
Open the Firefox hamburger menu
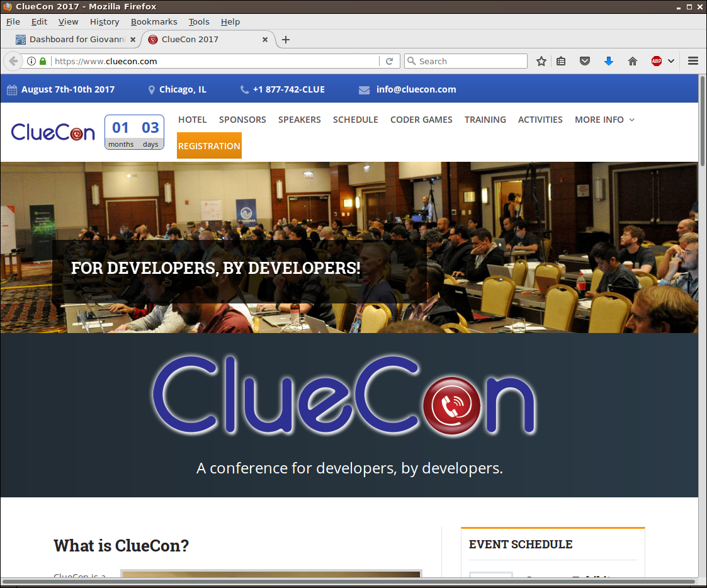click(x=693, y=61)
